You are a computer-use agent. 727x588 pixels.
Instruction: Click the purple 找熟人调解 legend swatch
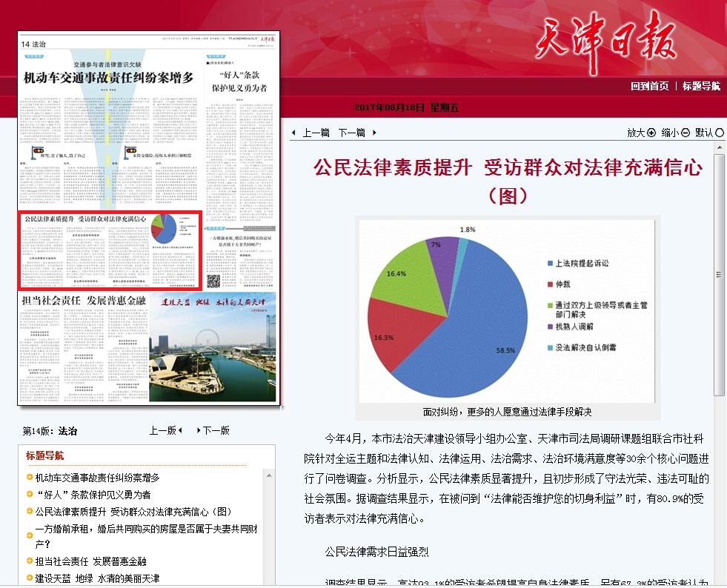(551, 327)
